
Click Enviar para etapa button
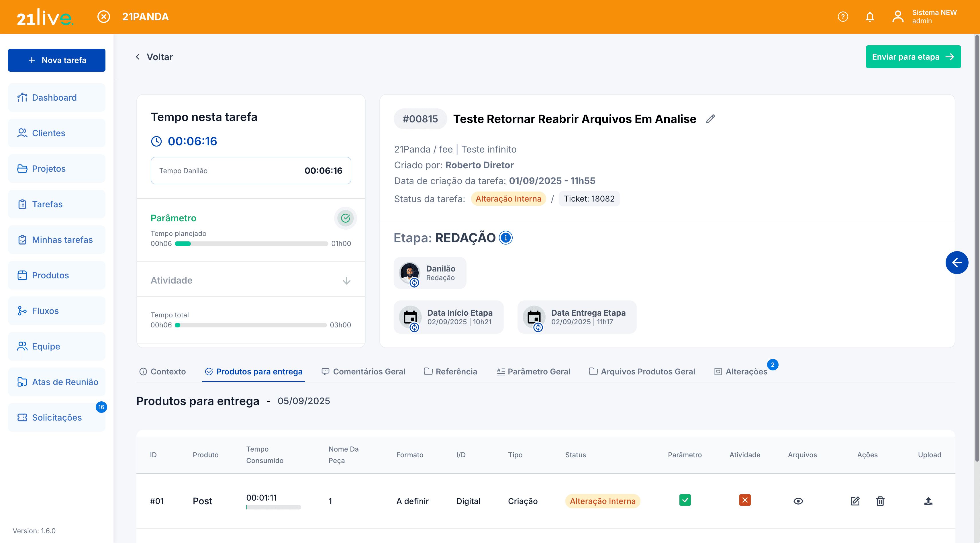pyautogui.click(x=913, y=57)
